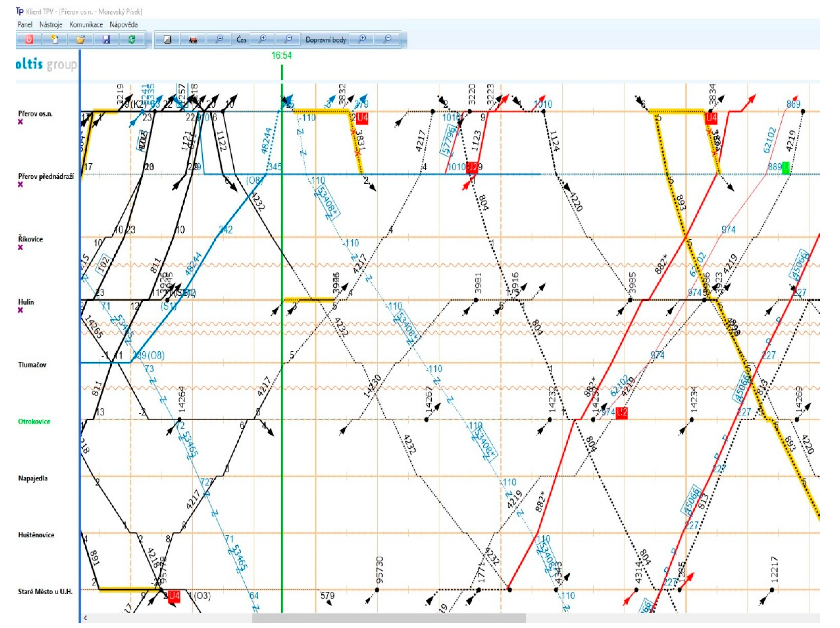Open the Nápověda menu

click(124, 25)
